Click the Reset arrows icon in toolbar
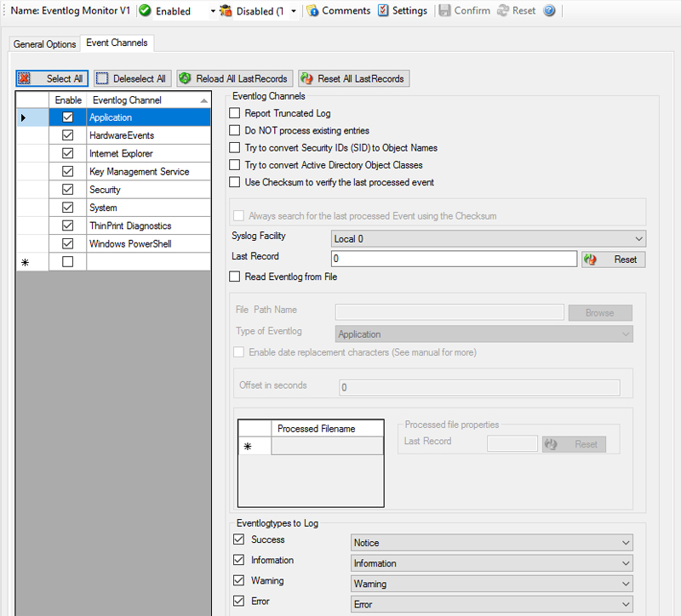This screenshot has height=616, width=681. [502, 10]
